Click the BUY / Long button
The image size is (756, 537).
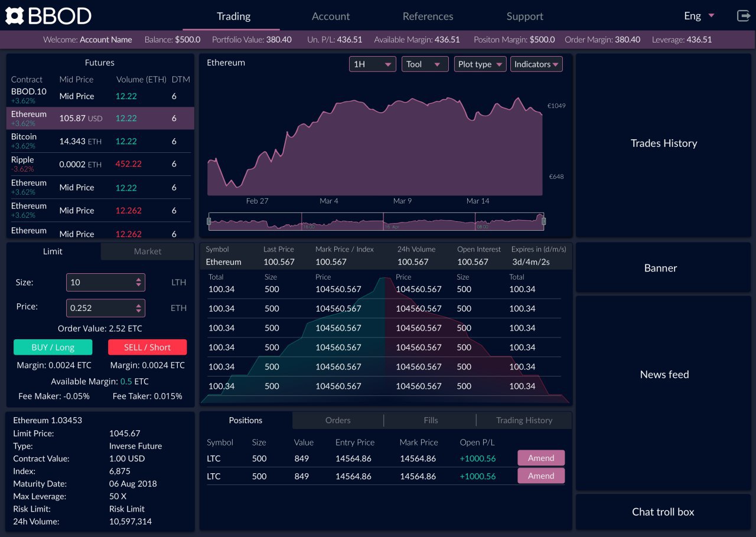tap(53, 347)
